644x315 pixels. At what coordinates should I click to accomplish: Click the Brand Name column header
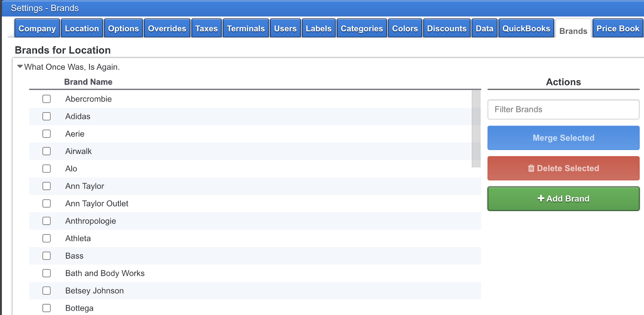coord(88,82)
